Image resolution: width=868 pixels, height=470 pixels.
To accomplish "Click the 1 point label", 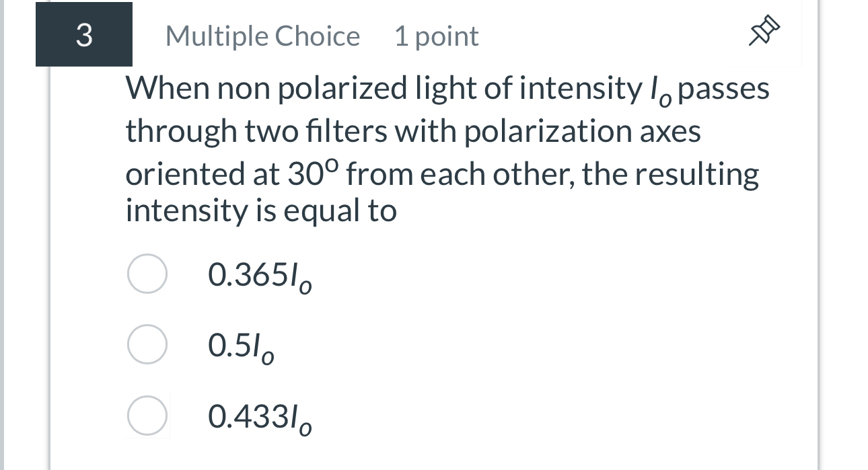I will coord(436,36).
